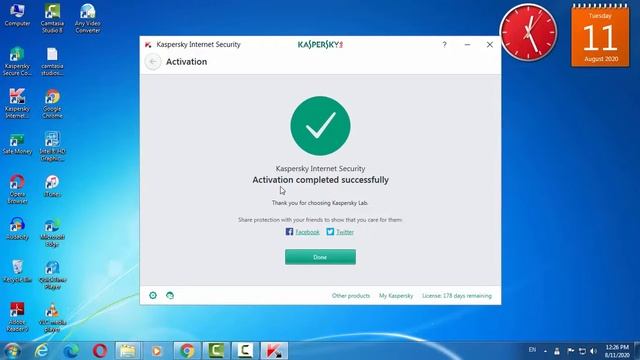
Task: Select Audacity desktop shortcut
Action: click(x=17, y=229)
